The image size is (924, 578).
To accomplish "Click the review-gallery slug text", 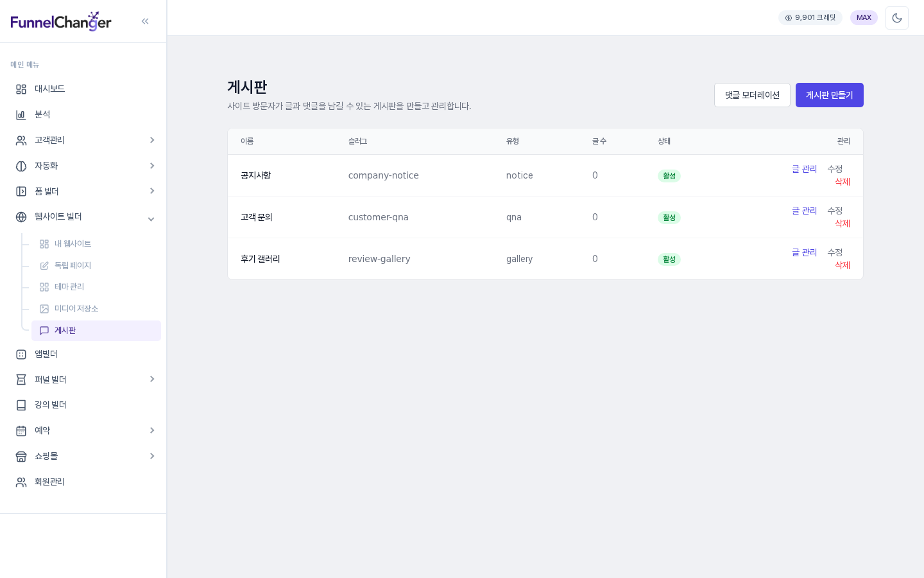I will [379, 259].
